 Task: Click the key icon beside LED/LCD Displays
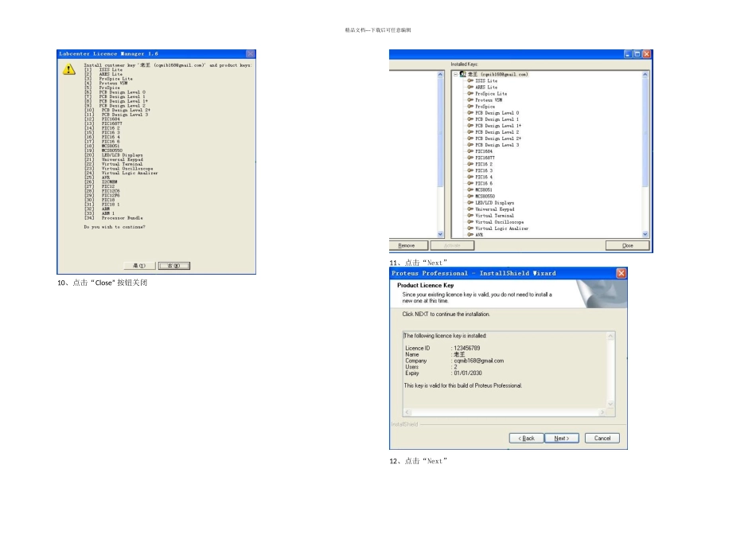(470, 202)
